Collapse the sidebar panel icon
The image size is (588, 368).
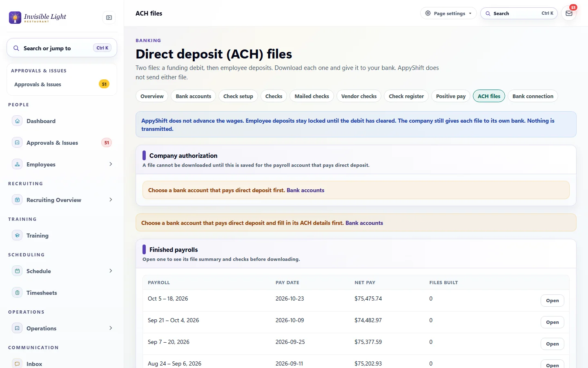pyautogui.click(x=109, y=18)
